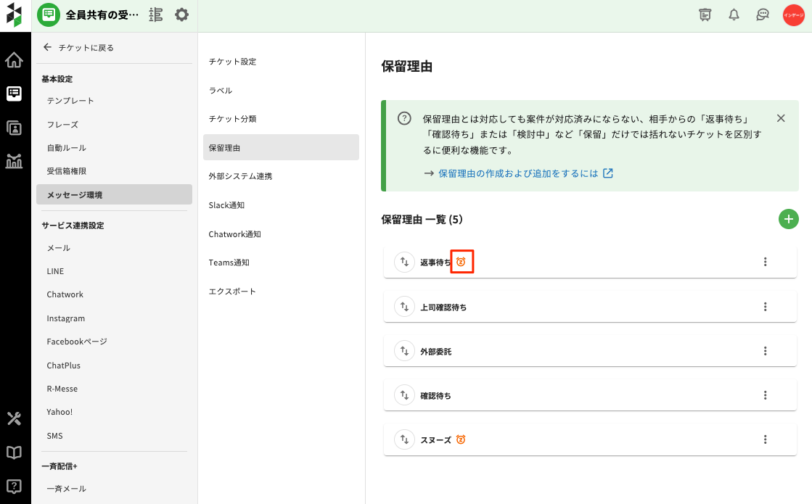Open the chat support icon in header
812x504 pixels.
click(763, 15)
